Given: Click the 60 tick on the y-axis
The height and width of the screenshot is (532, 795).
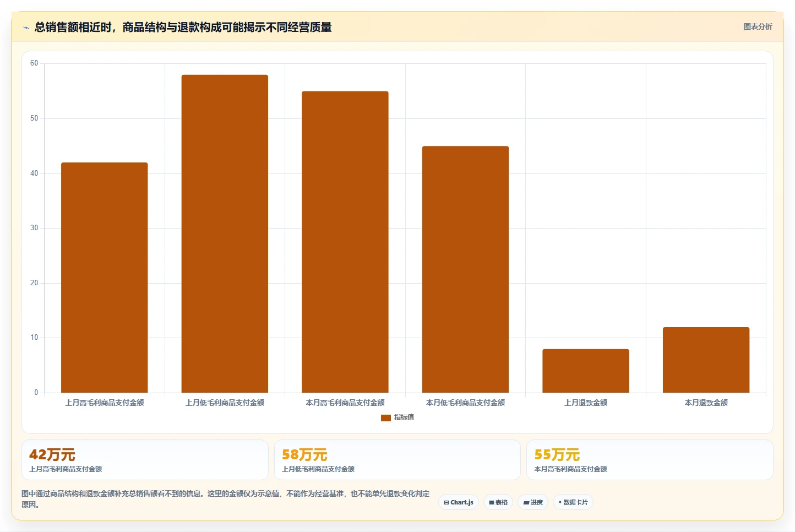Looking at the screenshot, I should (34, 63).
